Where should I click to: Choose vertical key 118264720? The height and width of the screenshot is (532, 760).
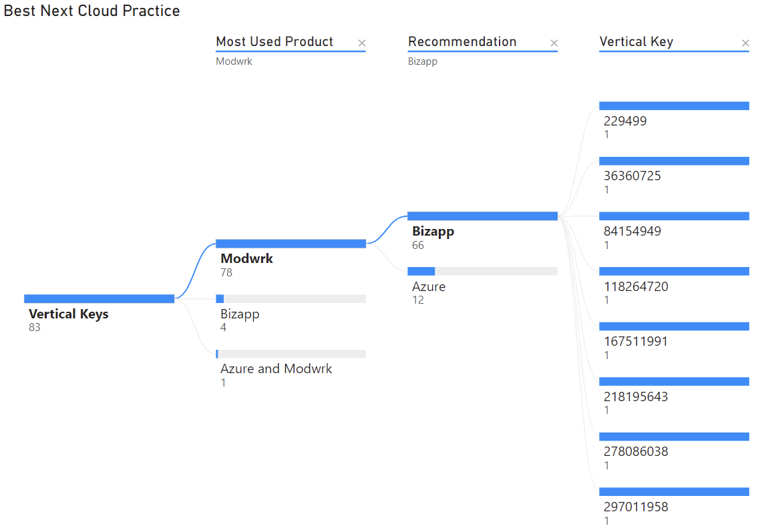[674, 271]
